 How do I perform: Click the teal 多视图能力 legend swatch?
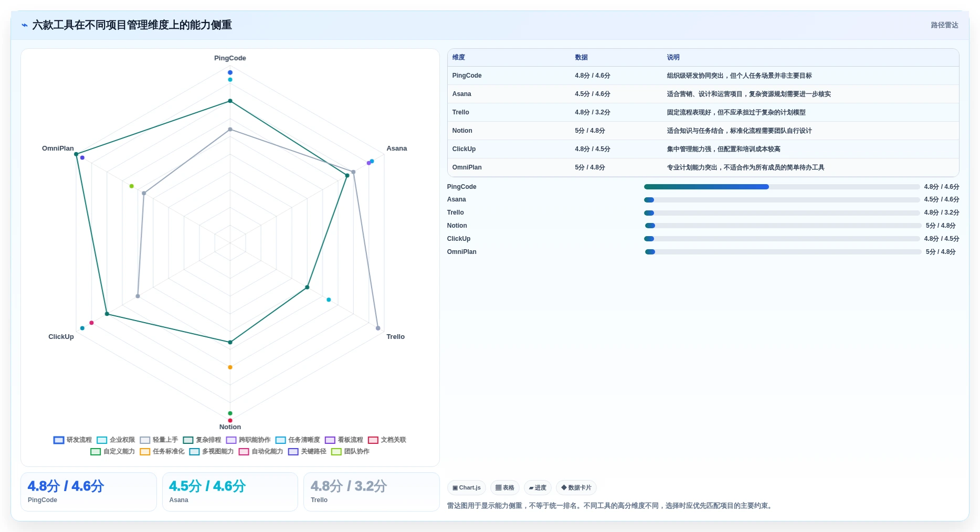[194, 451]
